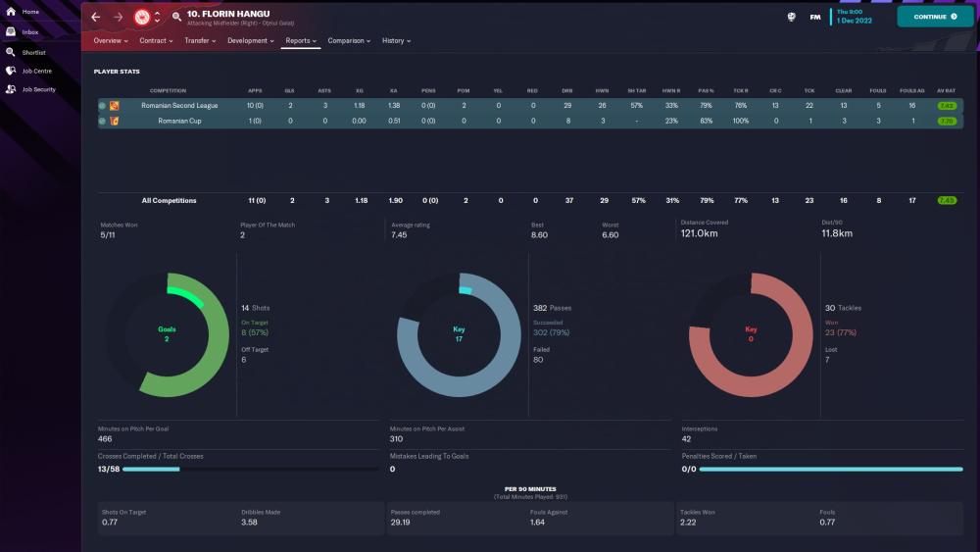This screenshot has height=552, width=980.
Task: Click the Home icon in sidebar
Action: [x=11, y=12]
